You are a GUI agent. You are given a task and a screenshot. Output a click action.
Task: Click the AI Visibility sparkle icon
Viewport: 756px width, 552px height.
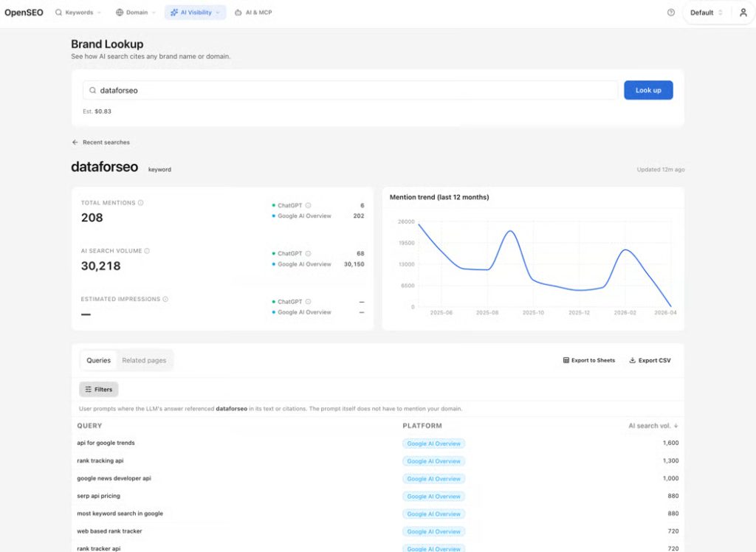[174, 13]
